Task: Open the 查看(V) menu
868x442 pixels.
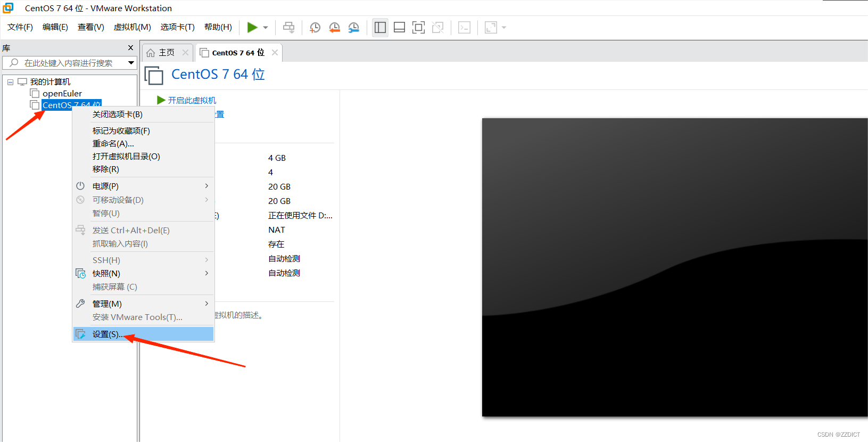Action: [90, 27]
